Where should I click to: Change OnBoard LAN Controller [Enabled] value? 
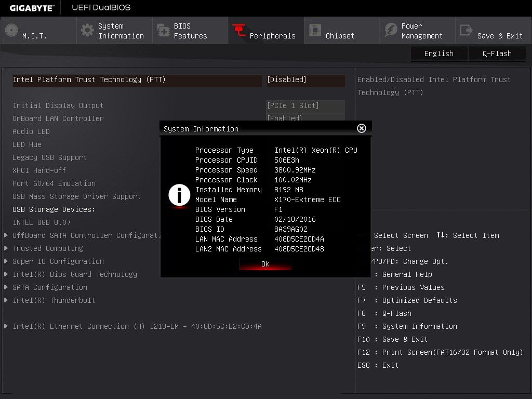coord(305,117)
